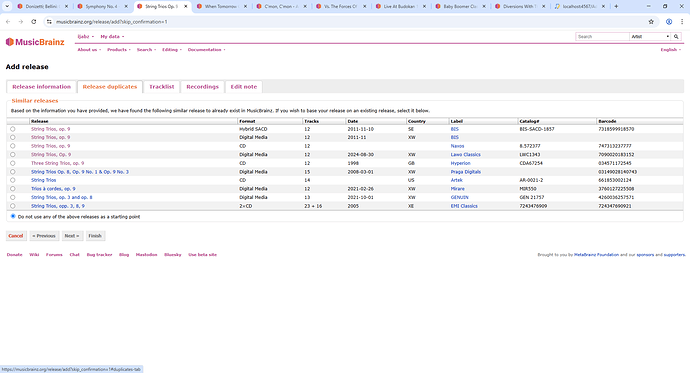This screenshot has width=690, height=373.
Task: Select the Hyperion release radio
Action: tap(13, 163)
